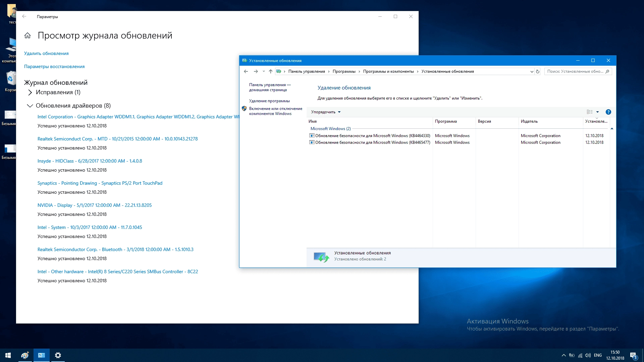The height and width of the screenshot is (362, 644).
Task: Sort by Имя column header
Action: click(370, 121)
